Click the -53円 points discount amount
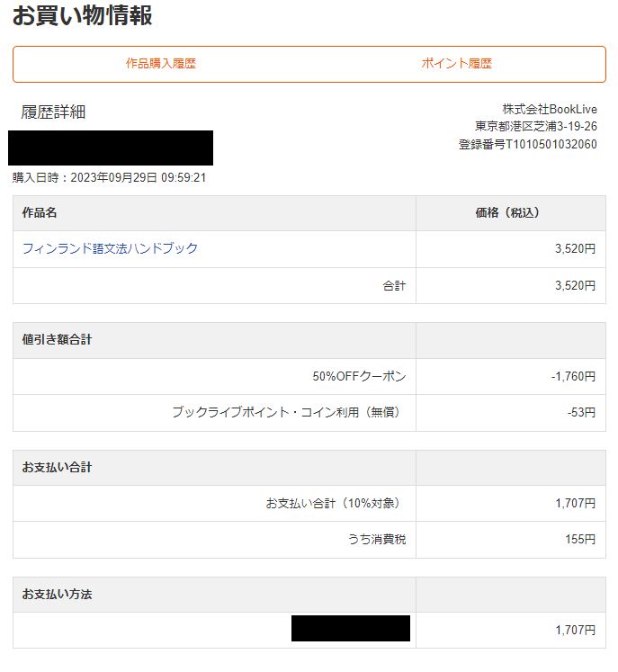The width and height of the screenshot is (618, 672). (581, 412)
